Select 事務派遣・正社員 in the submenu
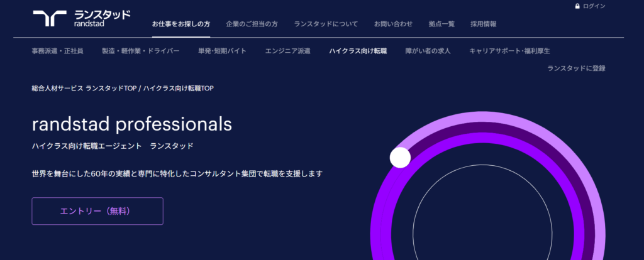 tap(57, 51)
